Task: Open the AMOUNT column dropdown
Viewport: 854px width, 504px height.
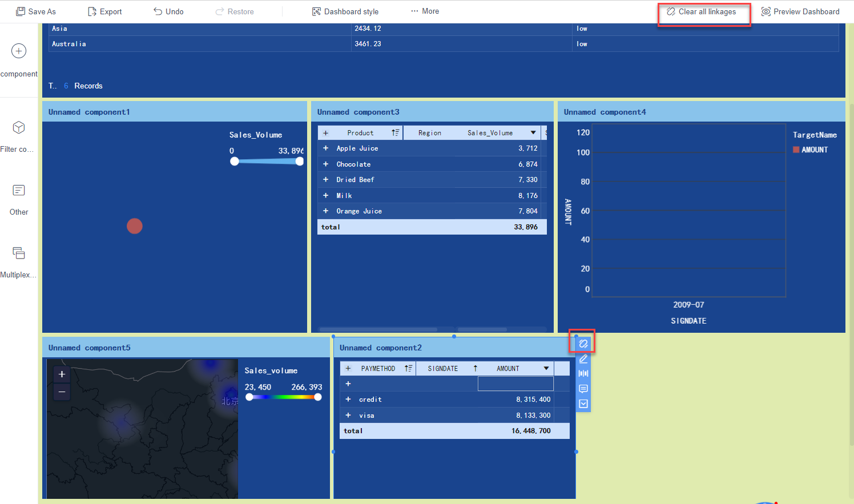Action: (546, 369)
